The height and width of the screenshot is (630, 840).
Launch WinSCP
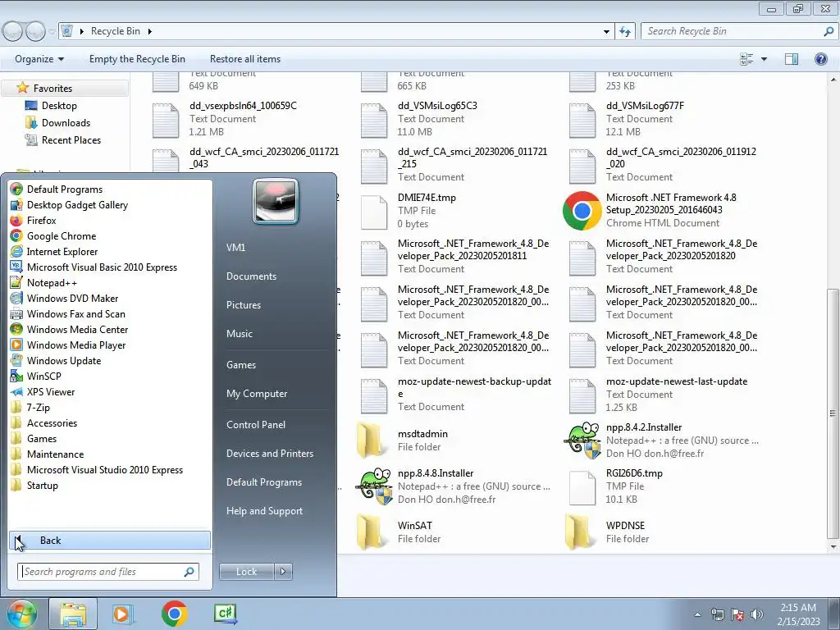36,376
